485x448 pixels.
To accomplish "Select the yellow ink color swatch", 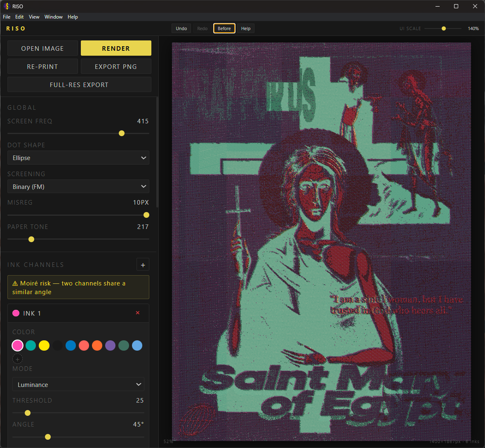I will pyautogui.click(x=44, y=345).
